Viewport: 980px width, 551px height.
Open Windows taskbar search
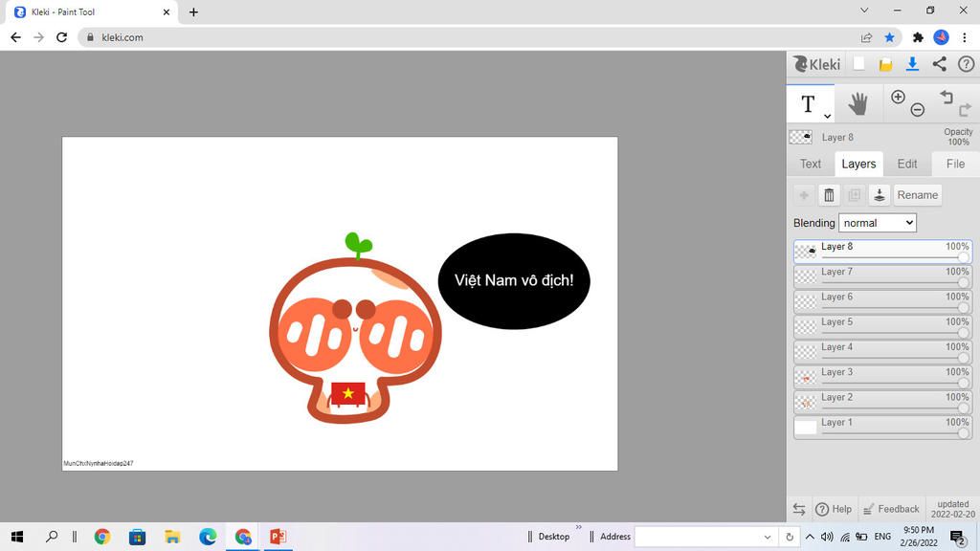click(52, 537)
